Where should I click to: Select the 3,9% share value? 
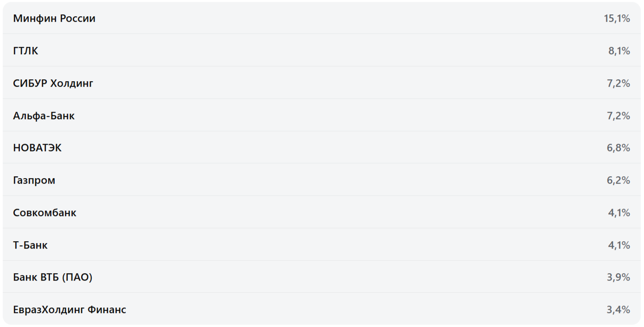pyautogui.click(x=618, y=277)
